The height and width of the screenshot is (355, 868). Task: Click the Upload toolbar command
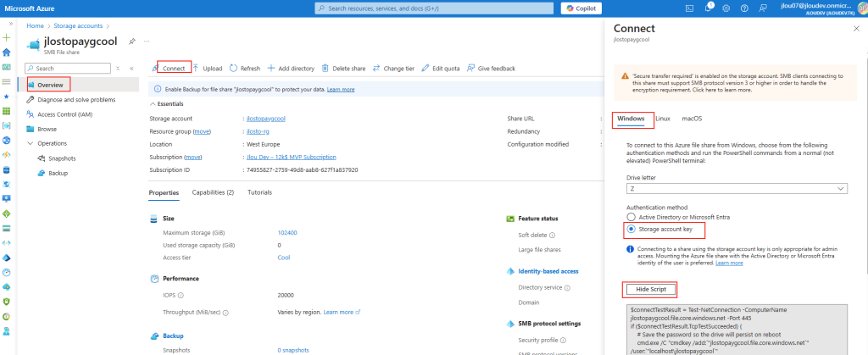click(x=208, y=69)
